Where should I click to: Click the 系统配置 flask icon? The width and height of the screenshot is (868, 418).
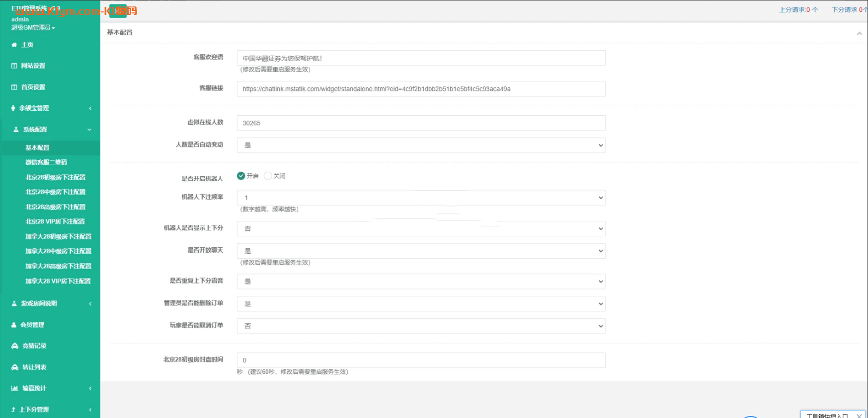(16, 130)
